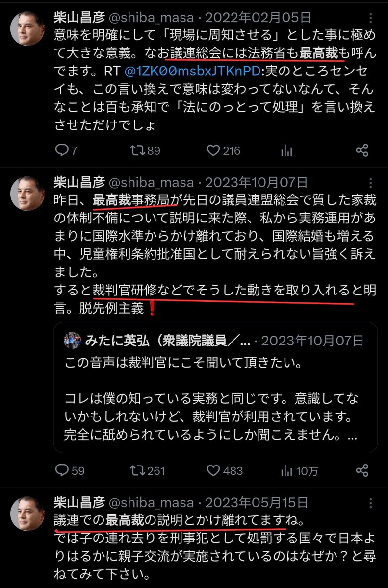View analytics of the 2022年02月05日 tweet
Viewport: 388px width, 588px height.
click(x=286, y=150)
